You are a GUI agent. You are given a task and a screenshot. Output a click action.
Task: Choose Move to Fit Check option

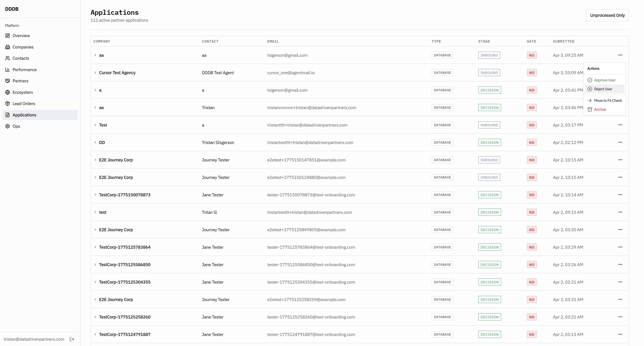608,101
